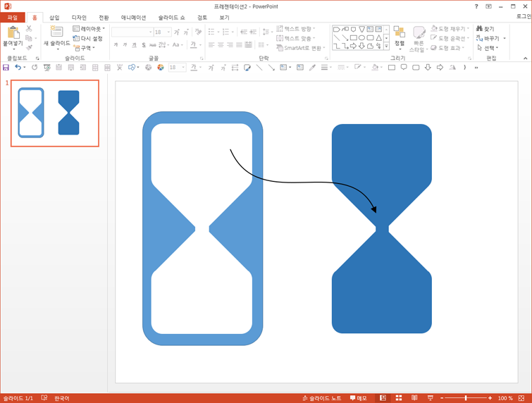Click the Slide Show icon in the status bar

pyautogui.click(x=431, y=398)
